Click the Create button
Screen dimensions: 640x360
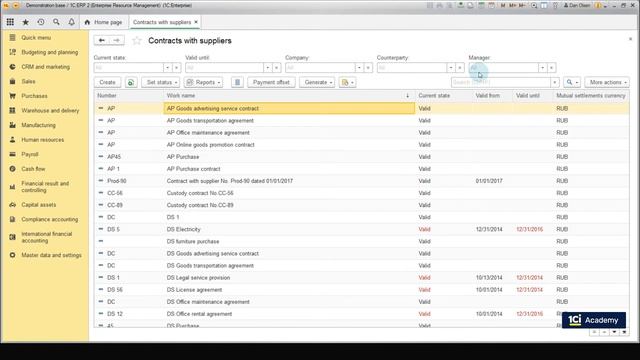click(x=107, y=82)
